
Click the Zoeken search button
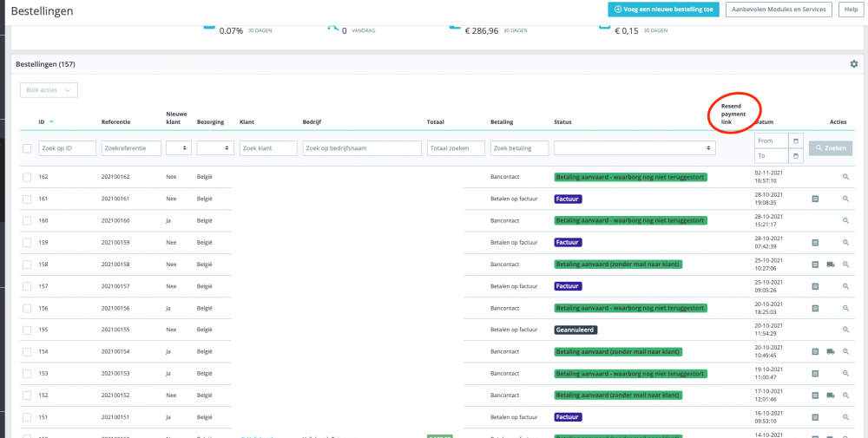[x=831, y=148]
